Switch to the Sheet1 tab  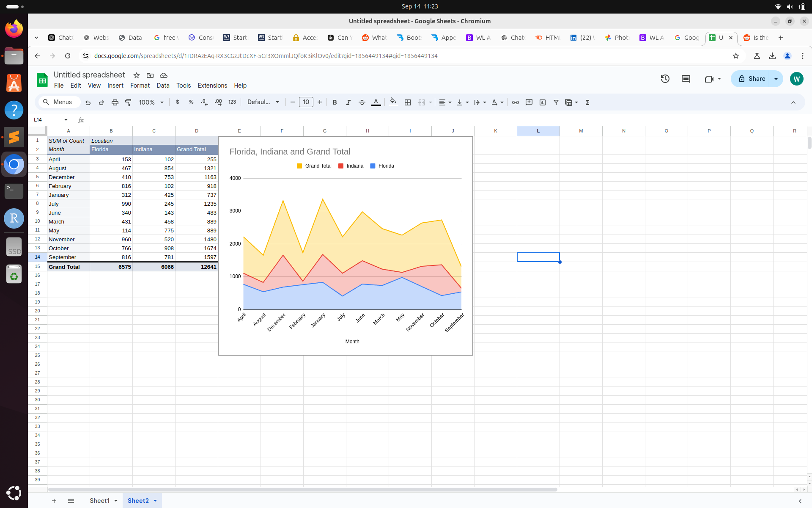[99, 501]
